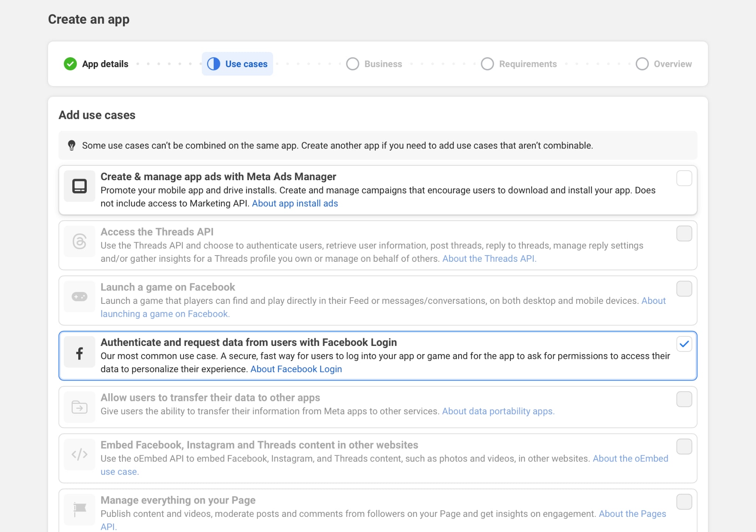Open the About the oEmbed use case link
Screen dimensions: 756x532
pos(630,459)
